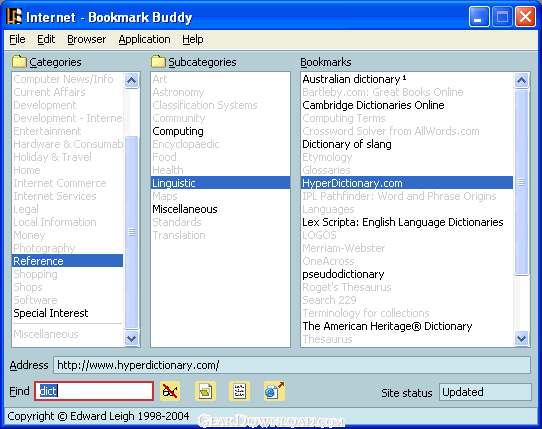Click the Subcategories folder icon
The image size is (542, 429).
click(x=158, y=62)
